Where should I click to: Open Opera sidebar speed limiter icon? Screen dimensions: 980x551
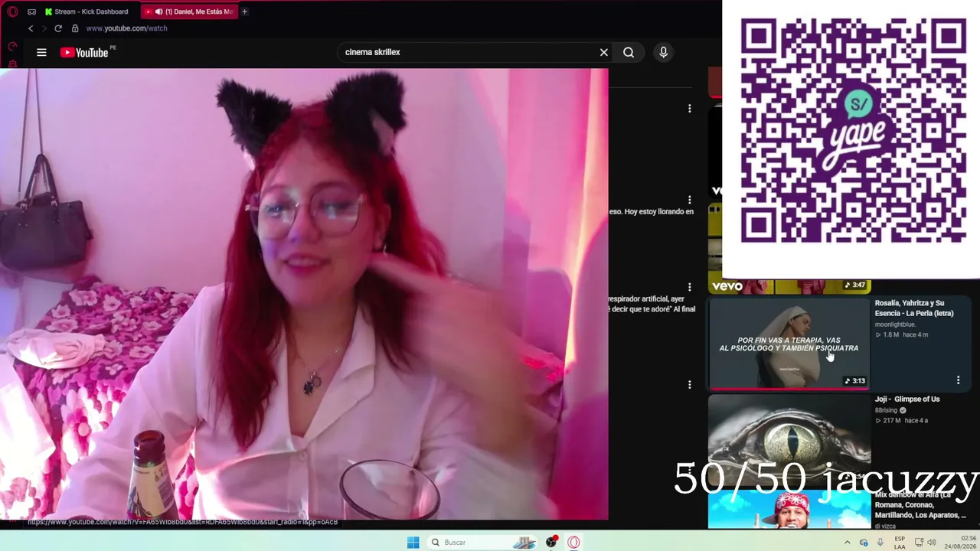12,47
